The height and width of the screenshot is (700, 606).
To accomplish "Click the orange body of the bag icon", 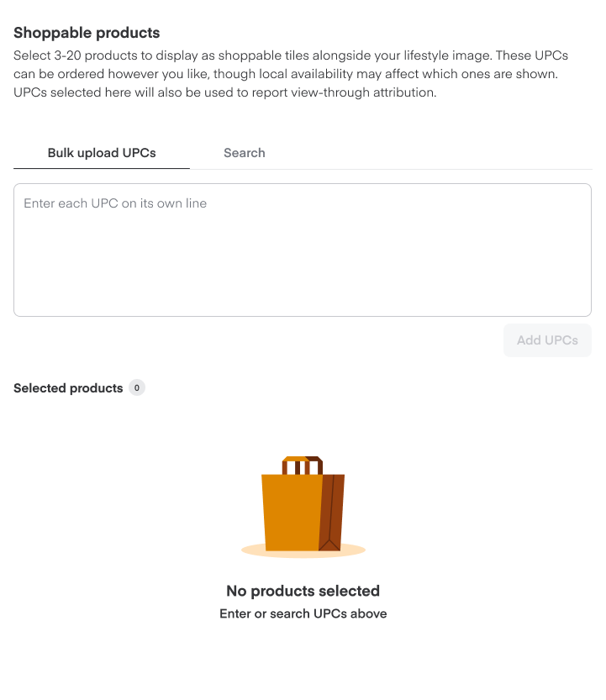I will click(291, 511).
